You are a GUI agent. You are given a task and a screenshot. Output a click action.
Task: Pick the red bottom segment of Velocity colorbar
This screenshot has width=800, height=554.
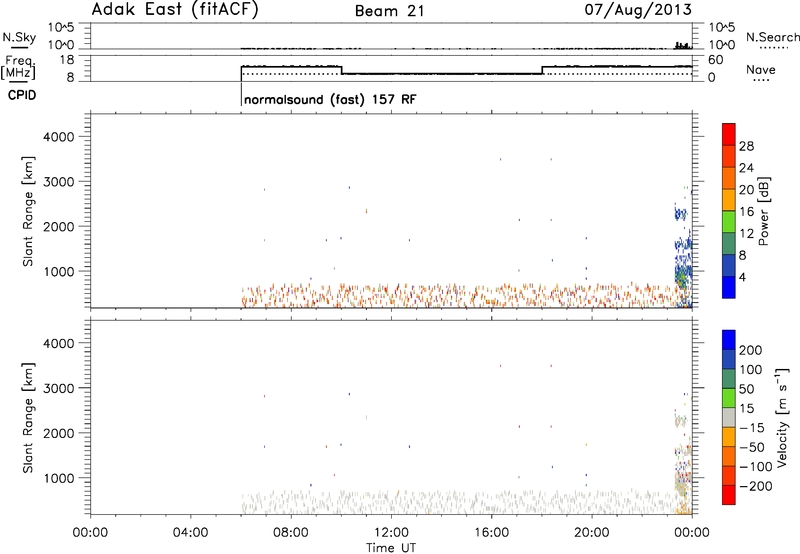coord(729,495)
